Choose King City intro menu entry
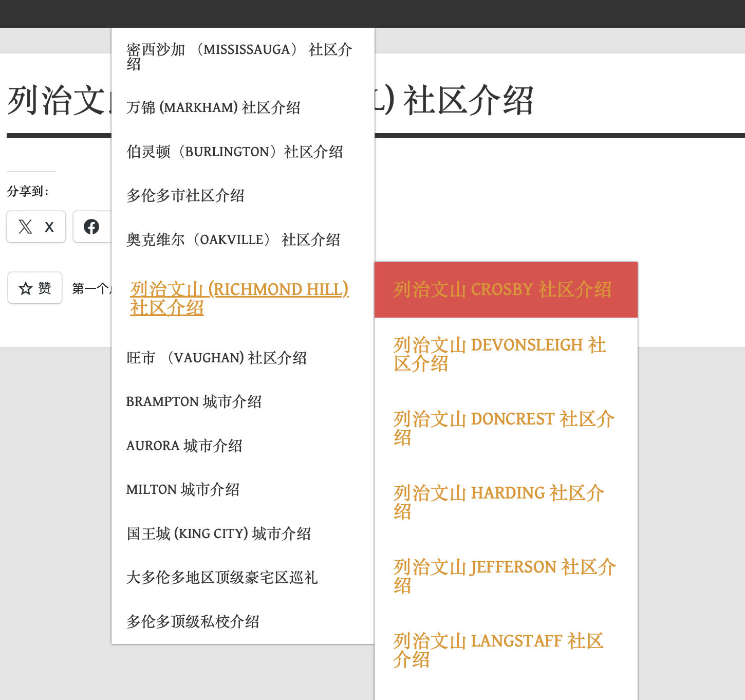 (218, 534)
